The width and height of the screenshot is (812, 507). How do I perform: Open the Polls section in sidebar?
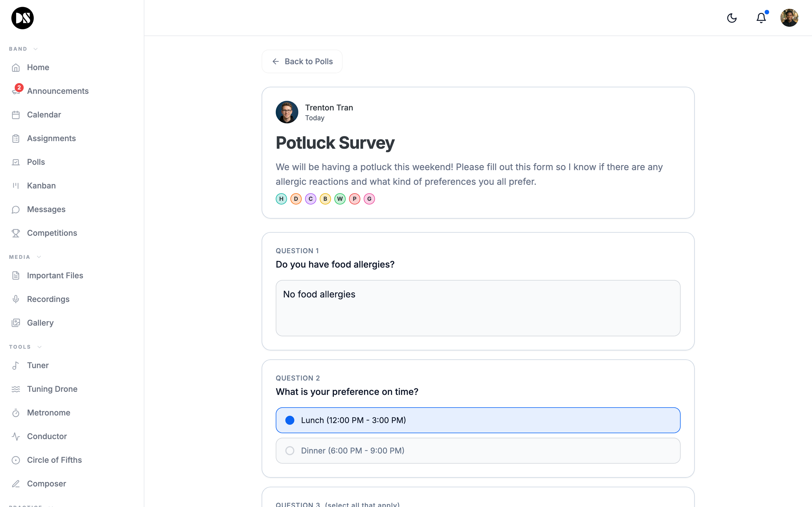pyautogui.click(x=36, y=162)
